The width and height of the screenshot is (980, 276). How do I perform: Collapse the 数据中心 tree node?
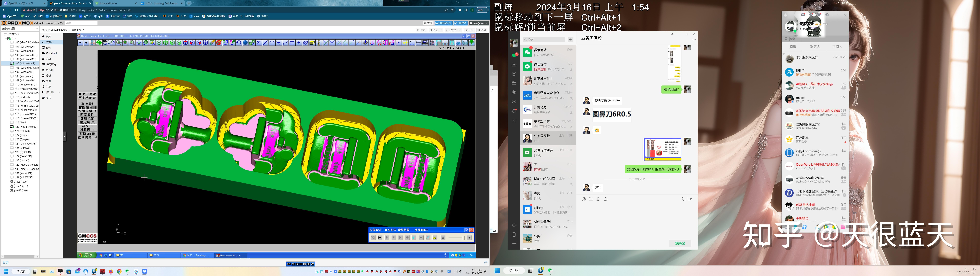[x=3, y=34]
